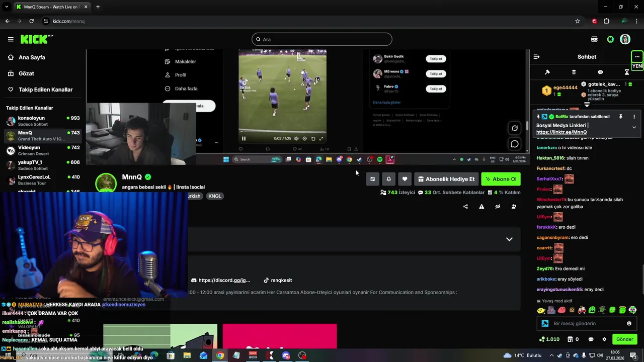
Task: Open the emoji picker in message box
Action: [x=629, y=323]
